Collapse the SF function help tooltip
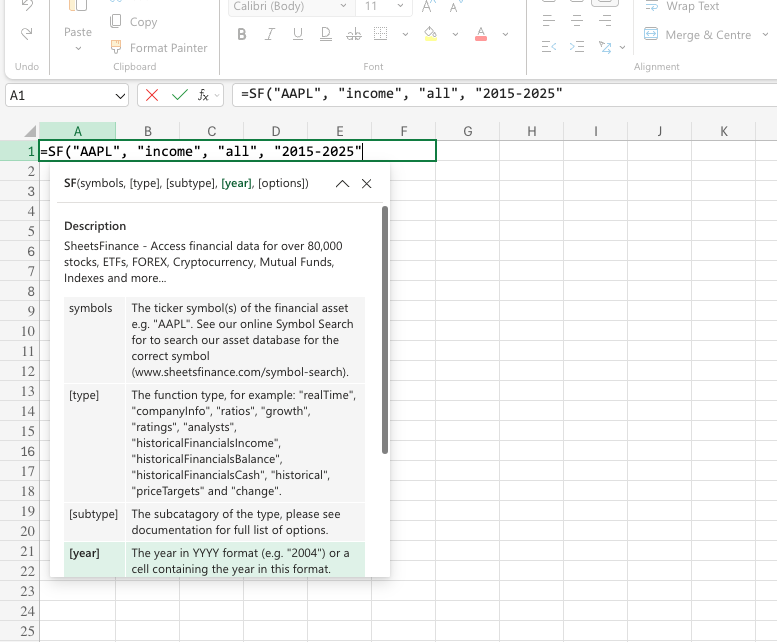This screenshot has width=777, height=642. click(x=342, y=184)
